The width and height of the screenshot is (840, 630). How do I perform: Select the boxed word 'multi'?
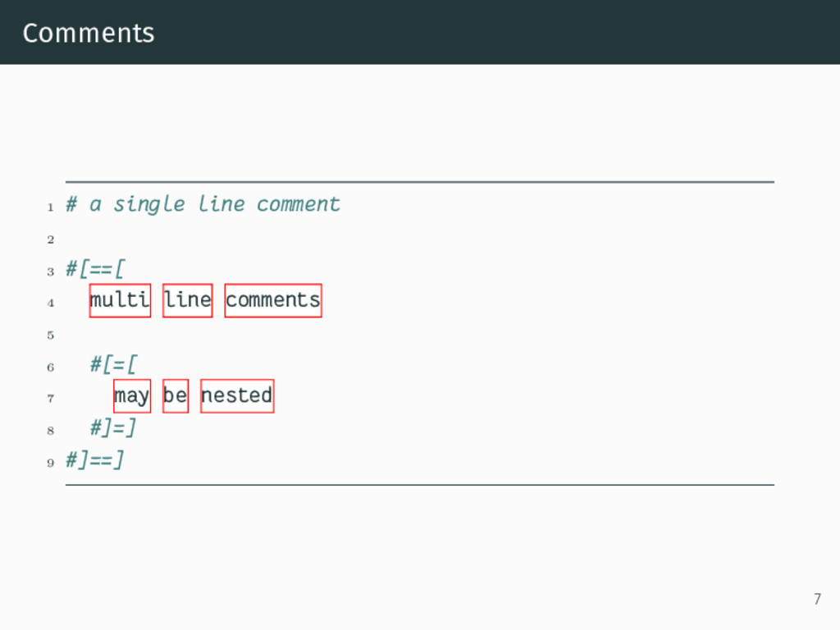pos(120,300)
